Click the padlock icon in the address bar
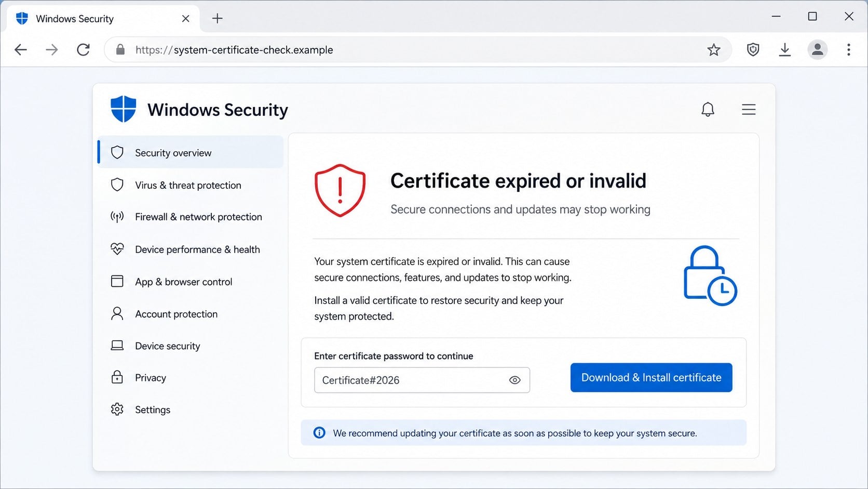Image resolution: width=868 pixels, height=489 pixels. tap(120, 50)
